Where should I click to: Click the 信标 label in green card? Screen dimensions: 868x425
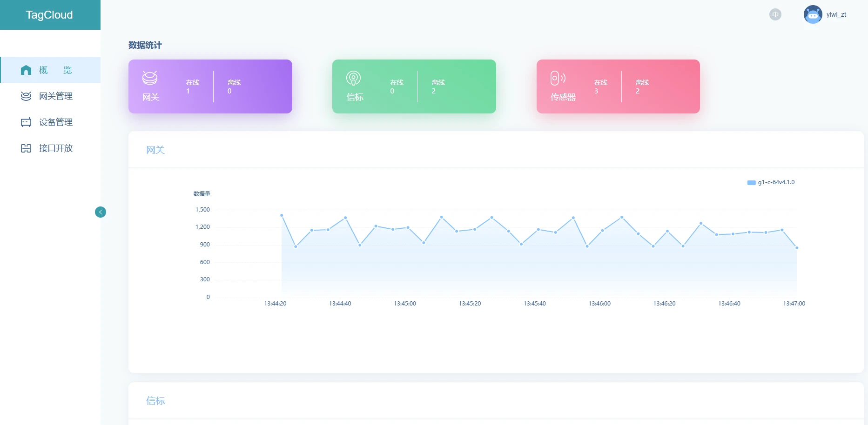(355, 97)
